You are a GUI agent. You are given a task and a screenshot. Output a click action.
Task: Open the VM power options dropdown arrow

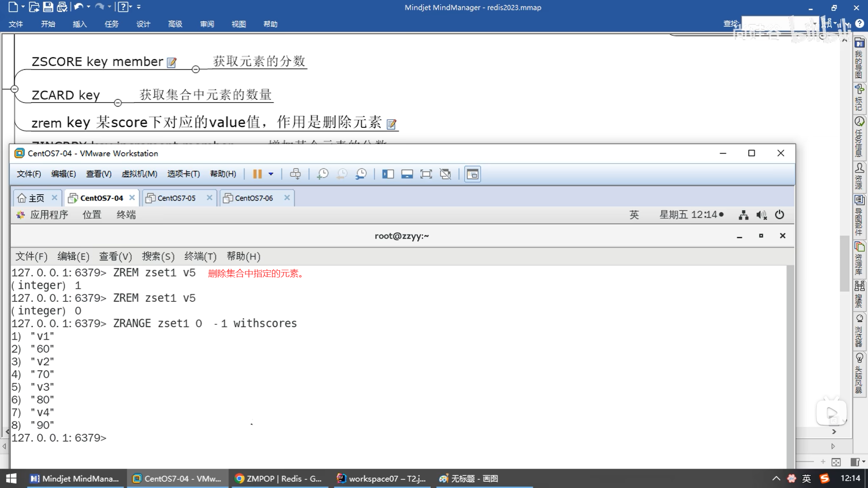point(271,174)
